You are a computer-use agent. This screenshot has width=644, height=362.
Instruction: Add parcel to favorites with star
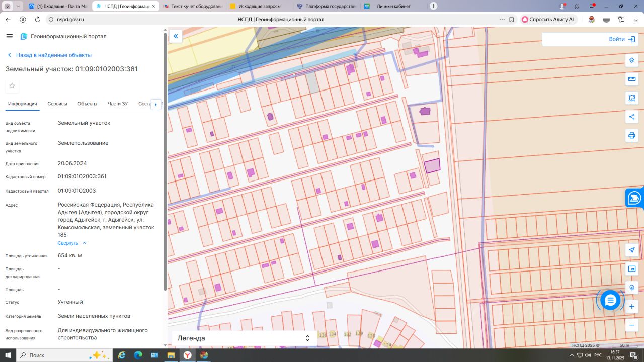pos(12,86)
